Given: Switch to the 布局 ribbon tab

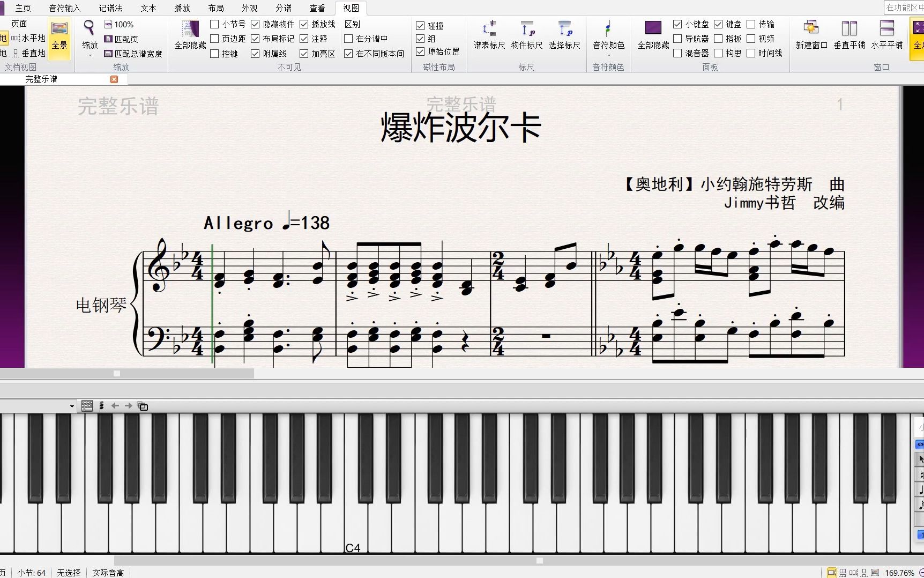Looking at the screenshot, I should pyautogui.click(x=216, y=8).
